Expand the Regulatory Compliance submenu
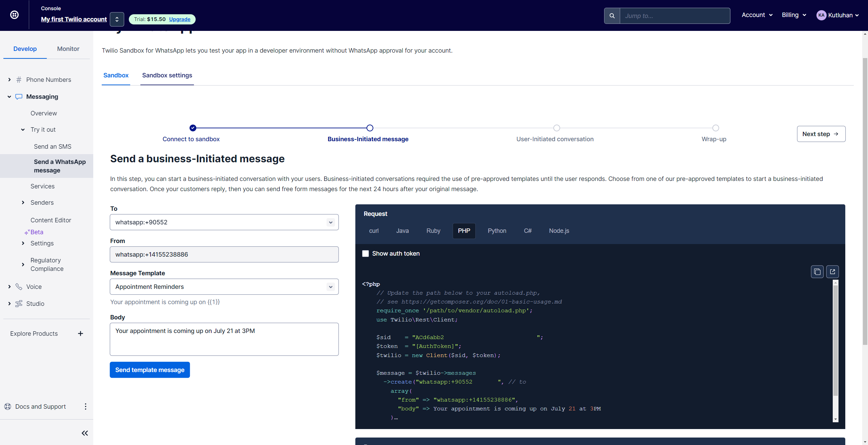This screenshot has height=445, width=868. 23,265
